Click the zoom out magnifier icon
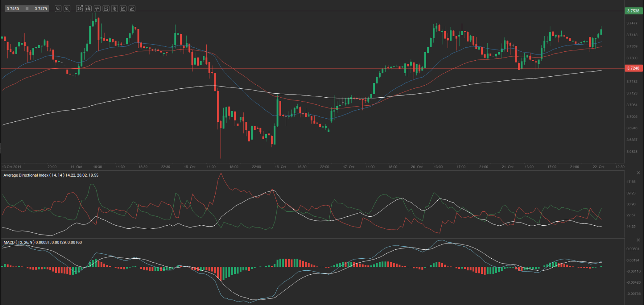Screen dimensions: 644x305 click(58, 9)
